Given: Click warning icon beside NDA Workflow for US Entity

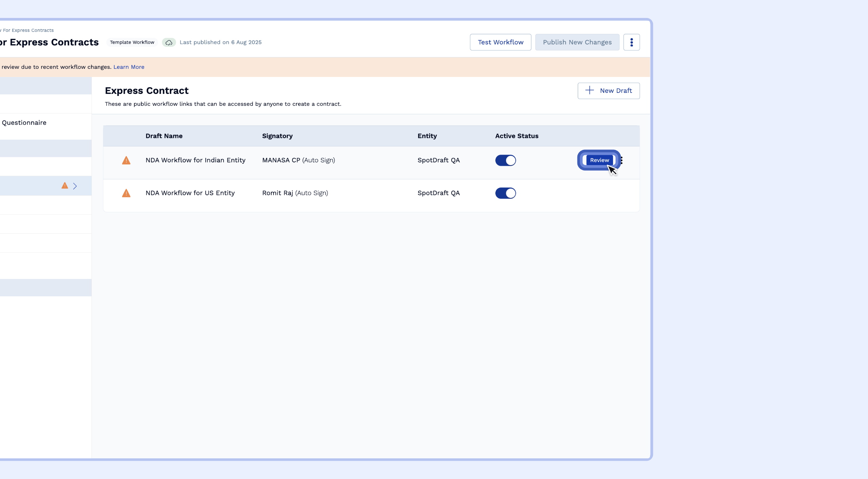Looking at the screenshot, I should [126, 193].
